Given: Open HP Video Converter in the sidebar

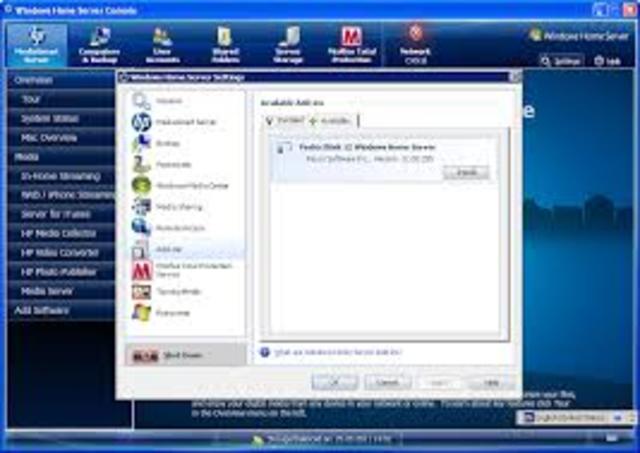Looking at the screenshot, I should [x=61, y=253].
